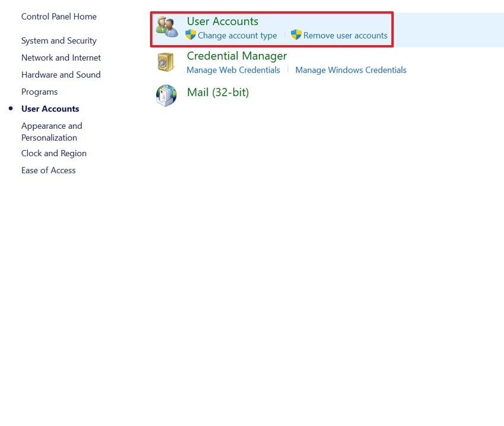Click the Credential Manager vault icon

(167, 62)
